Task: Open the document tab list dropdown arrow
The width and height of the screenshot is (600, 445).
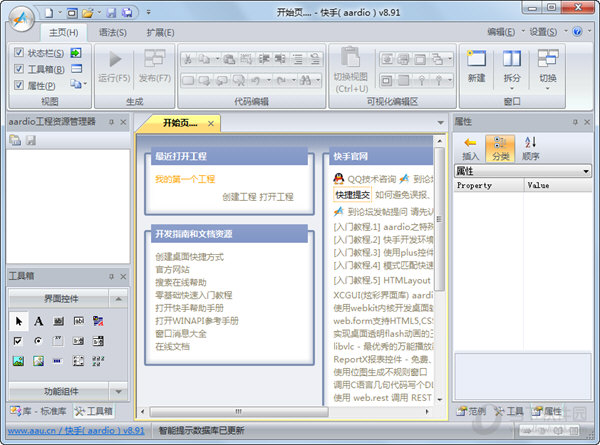Action: tap(440, 123)
